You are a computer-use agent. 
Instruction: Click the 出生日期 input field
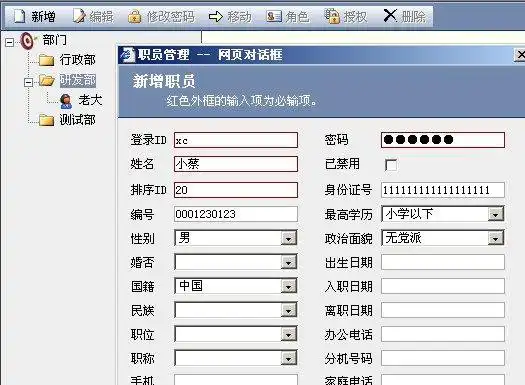point(443,262)
